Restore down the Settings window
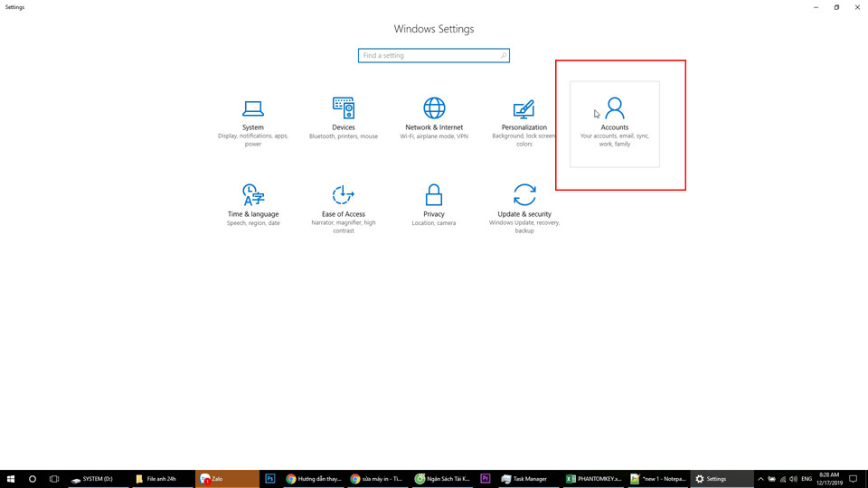868x488 pixels. [x=836, y=7]
